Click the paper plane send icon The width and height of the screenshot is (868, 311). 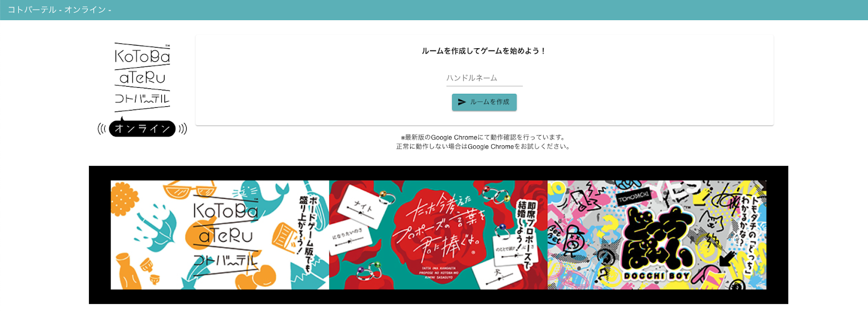(x=462, y=102)
